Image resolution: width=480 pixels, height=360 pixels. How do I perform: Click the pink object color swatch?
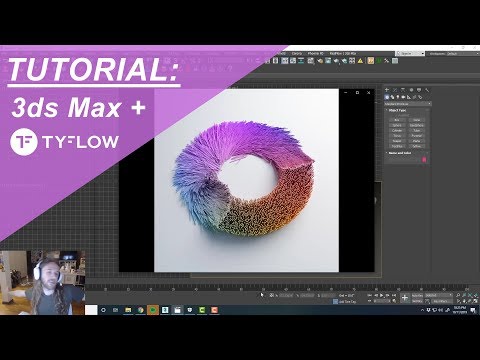point(424,160)
